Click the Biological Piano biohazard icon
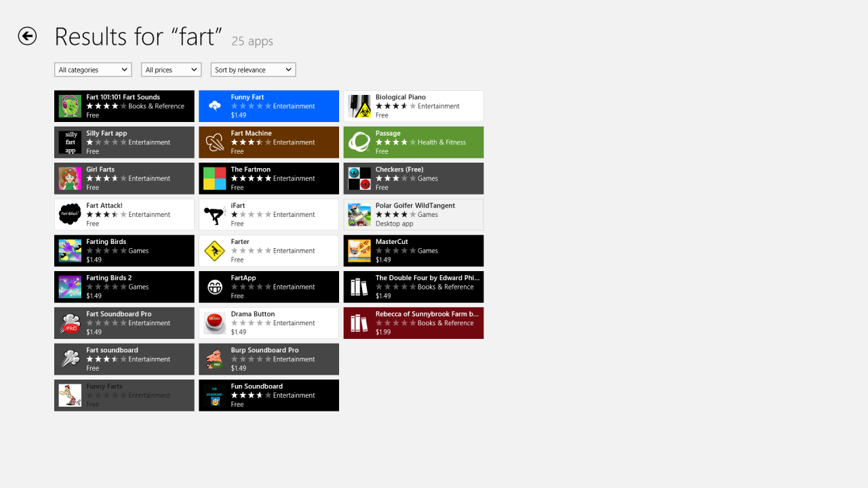 point(359,106)
